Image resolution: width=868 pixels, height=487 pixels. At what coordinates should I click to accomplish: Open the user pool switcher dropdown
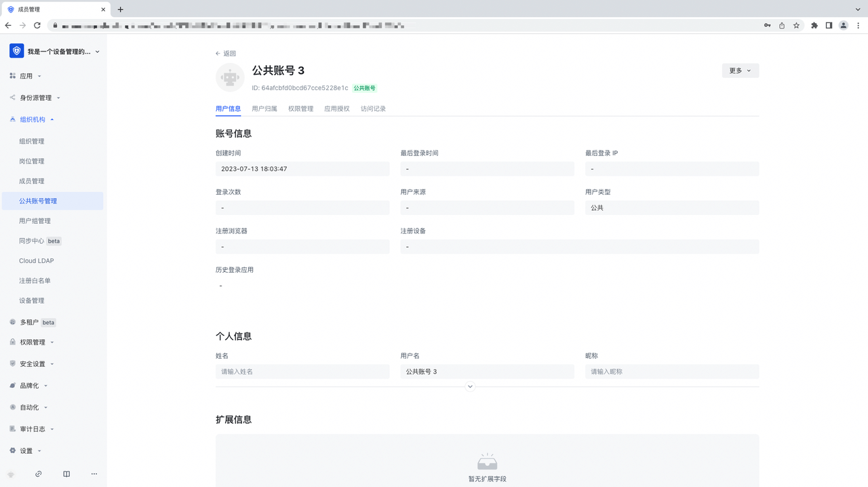56,52
